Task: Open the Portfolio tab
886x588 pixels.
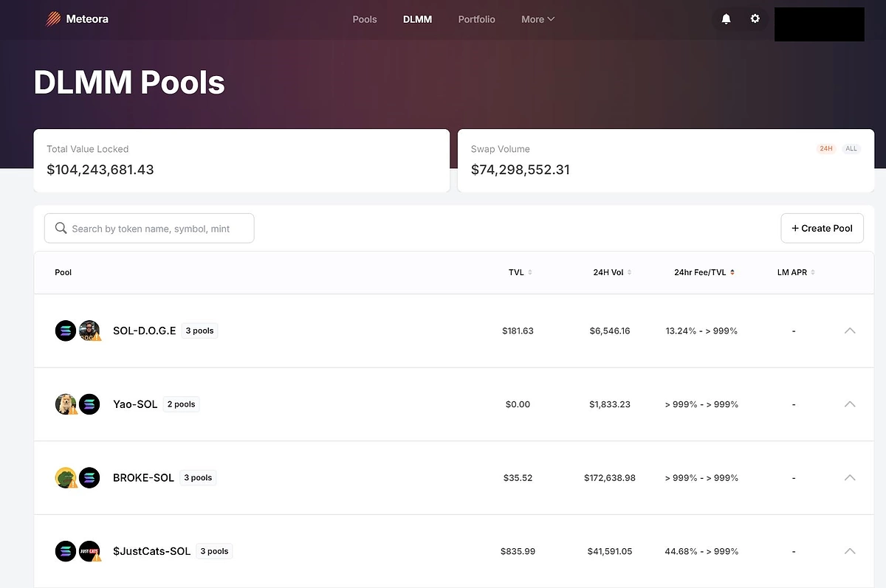Action: pos(477,19)
